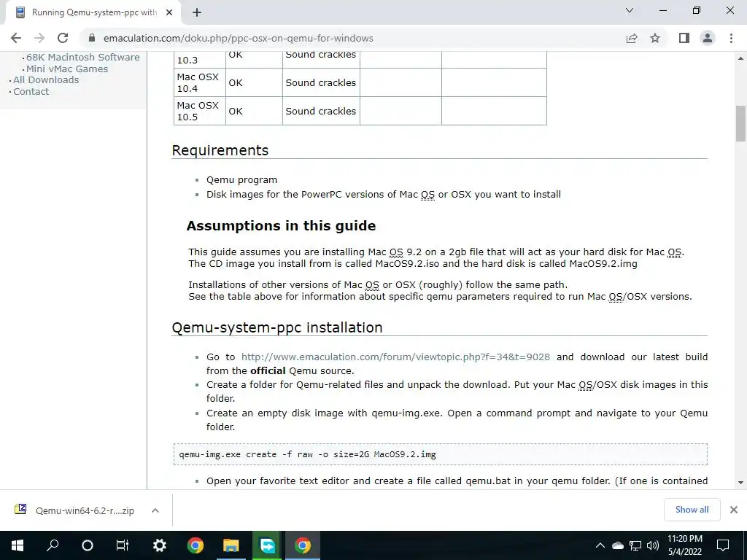This screenshot has width=747, height=560.
Task: Open 68K Macintosh Software sidebar link
Action: pyautogui.click(x=83, y=57)
